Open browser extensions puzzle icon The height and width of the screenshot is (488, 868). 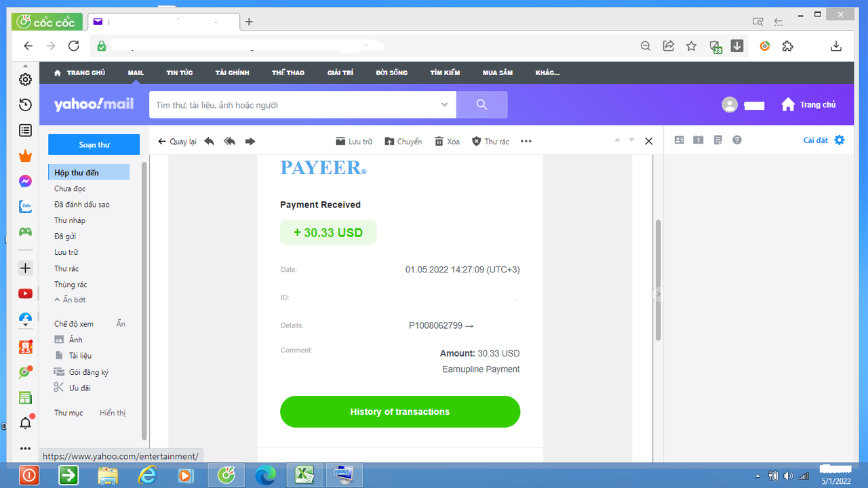click(787, 46)
